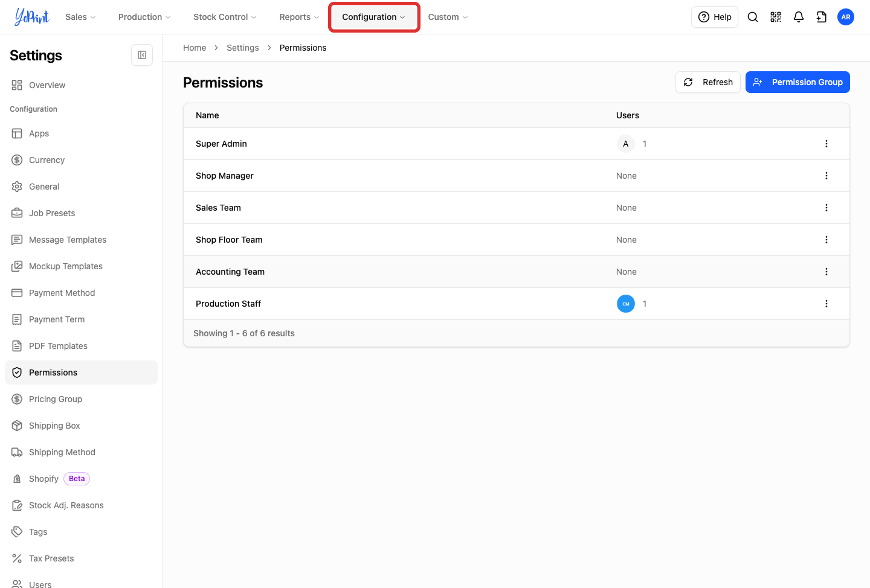Click the Stock Adj. Reasons icon
The height and width of the screenshot is (588, 870).
pos(17,505)
